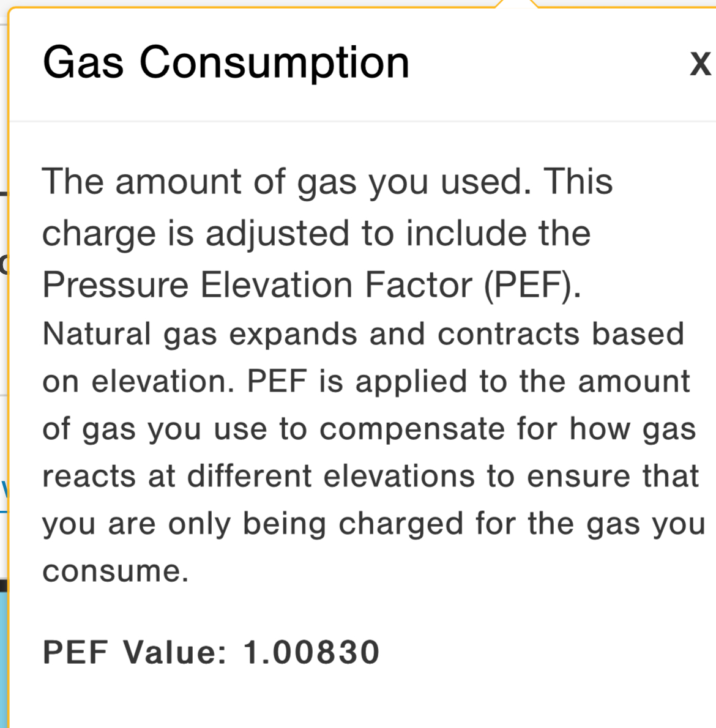This screenshot has width=716, height=728.
Task: Click 'reacts at different elevations' line
Action: click(370, 476)
